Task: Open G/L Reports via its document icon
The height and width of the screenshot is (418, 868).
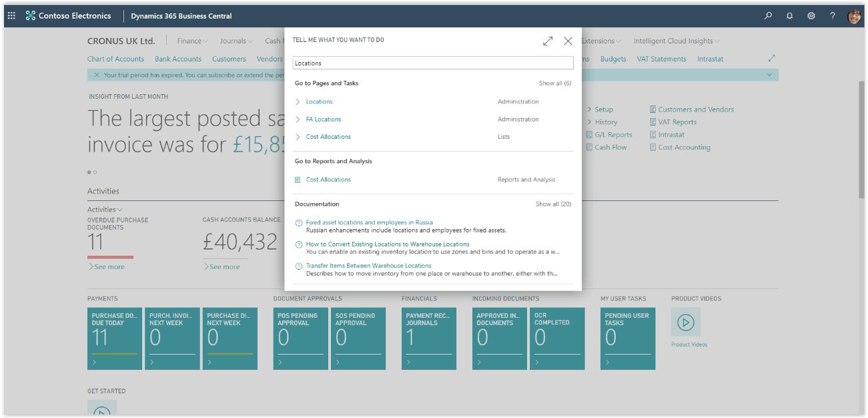Action: [x=589, y=135]
